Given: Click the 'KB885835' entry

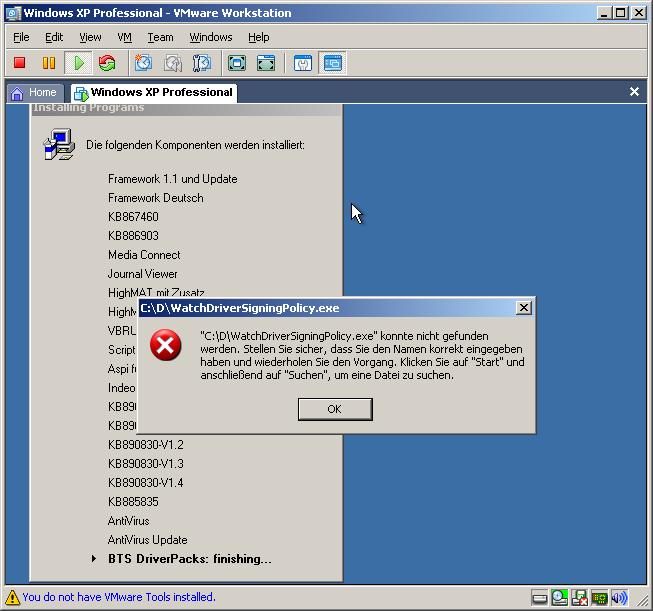Looking at the screenshot, I should click(133, 501).
